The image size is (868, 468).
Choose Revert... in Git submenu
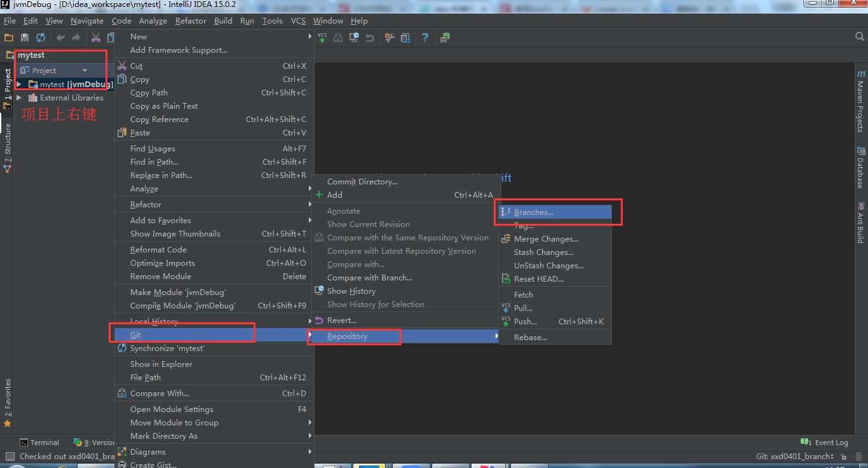(x=406, y=320)
